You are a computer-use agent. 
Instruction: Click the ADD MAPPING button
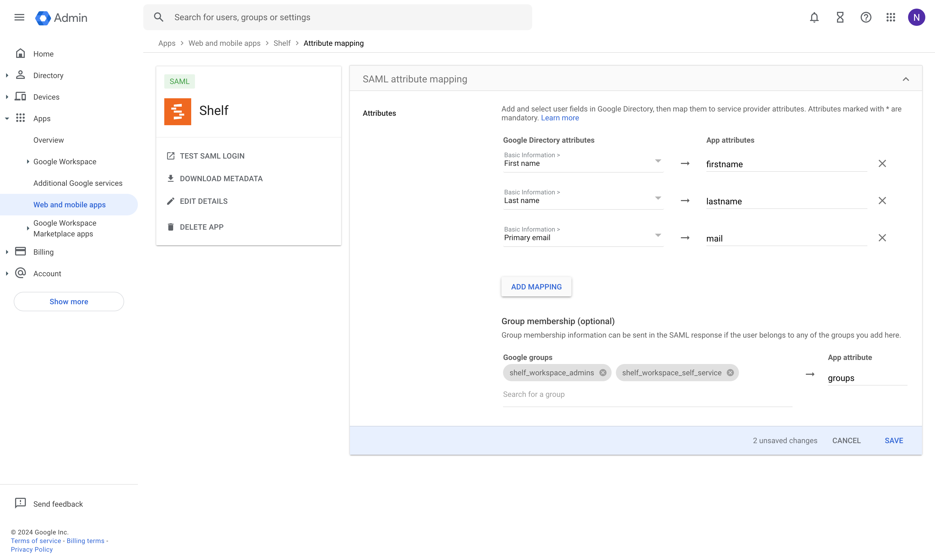536,287
